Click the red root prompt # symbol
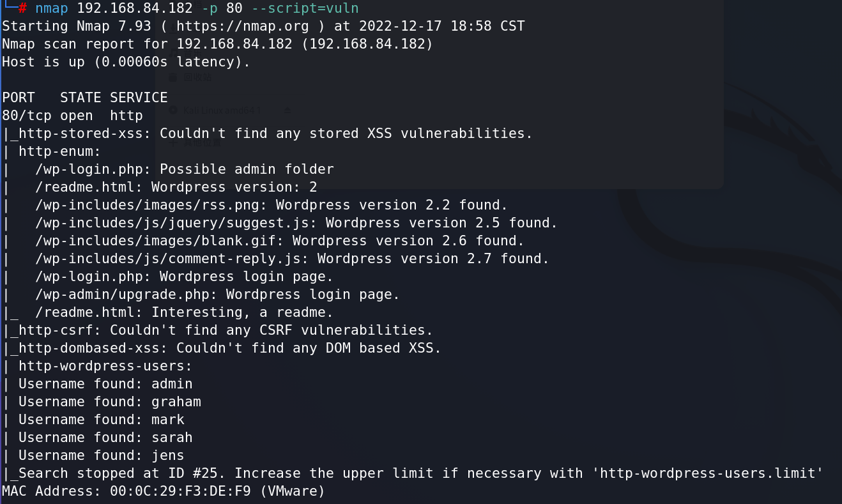This screenshot has height=504, width=842. [x=22, y=8]
